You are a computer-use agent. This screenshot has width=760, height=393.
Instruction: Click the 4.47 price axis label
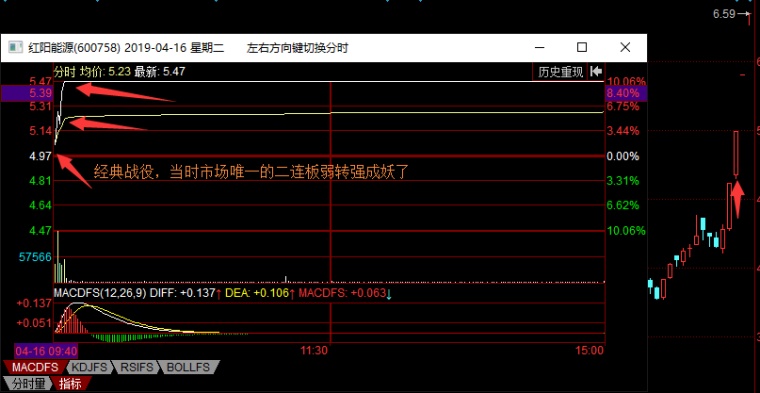coord(41,230)
